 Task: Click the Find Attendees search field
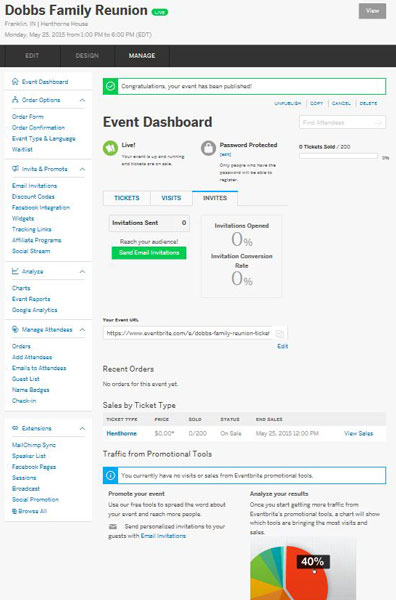[x=342, y=123]
